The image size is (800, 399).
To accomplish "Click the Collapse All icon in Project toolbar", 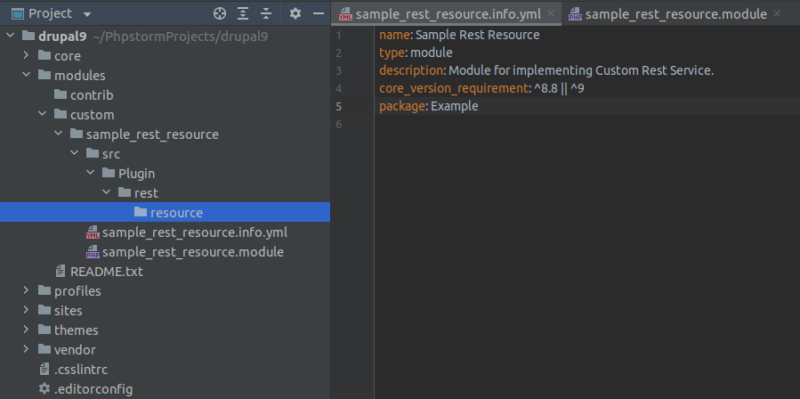I will click(266, 14).
